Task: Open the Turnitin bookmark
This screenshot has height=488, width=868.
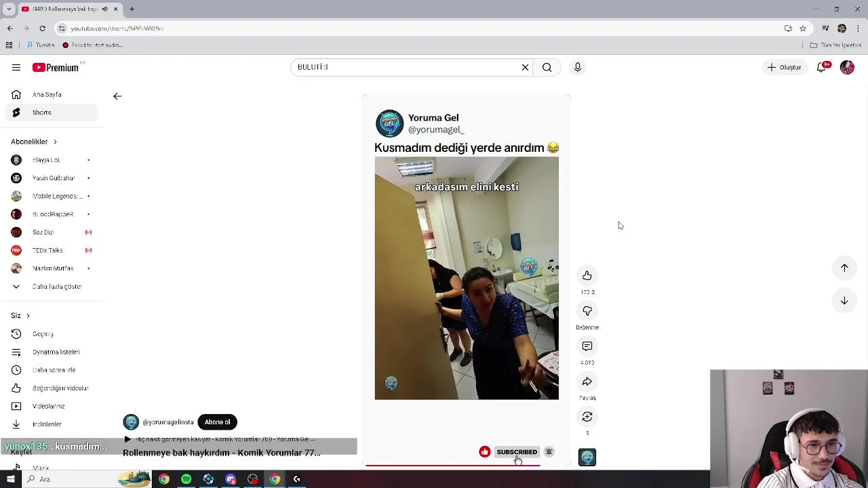Action: point(41,45)
